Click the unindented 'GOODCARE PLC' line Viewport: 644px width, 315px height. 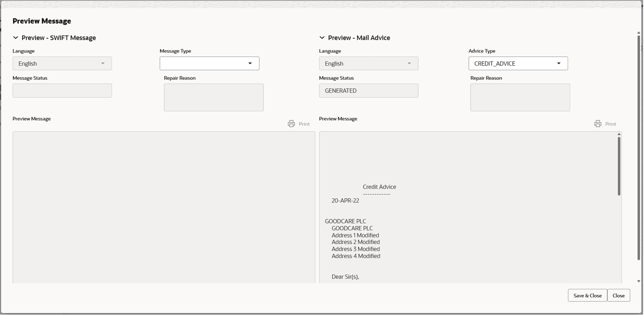point(345,221)
